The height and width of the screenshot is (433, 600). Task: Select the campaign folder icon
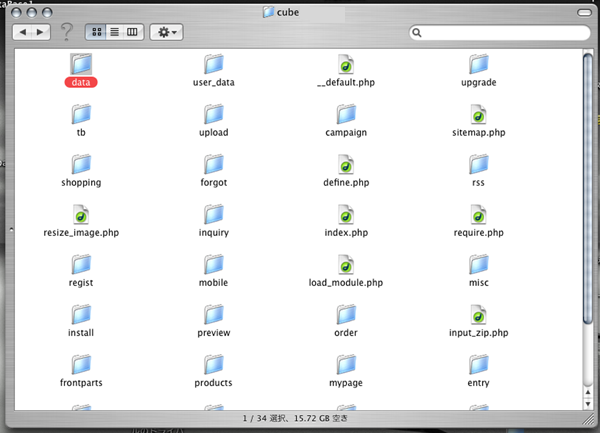(x=346, y=114)
